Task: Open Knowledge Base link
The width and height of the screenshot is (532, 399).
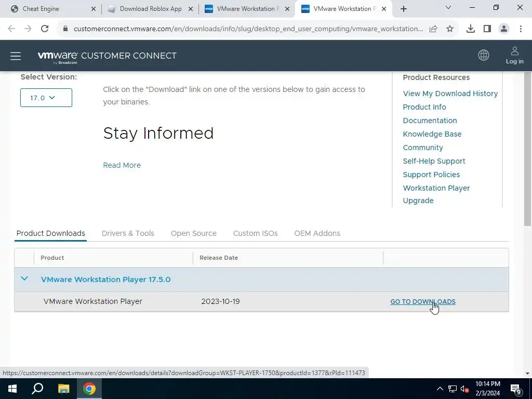Action: pyautogui.click(x=432, y=134)
